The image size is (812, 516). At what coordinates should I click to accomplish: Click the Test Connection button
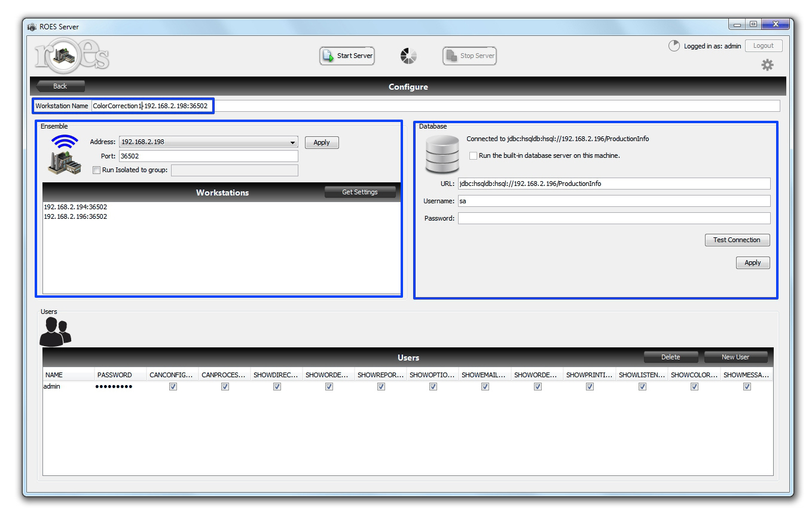737,240
